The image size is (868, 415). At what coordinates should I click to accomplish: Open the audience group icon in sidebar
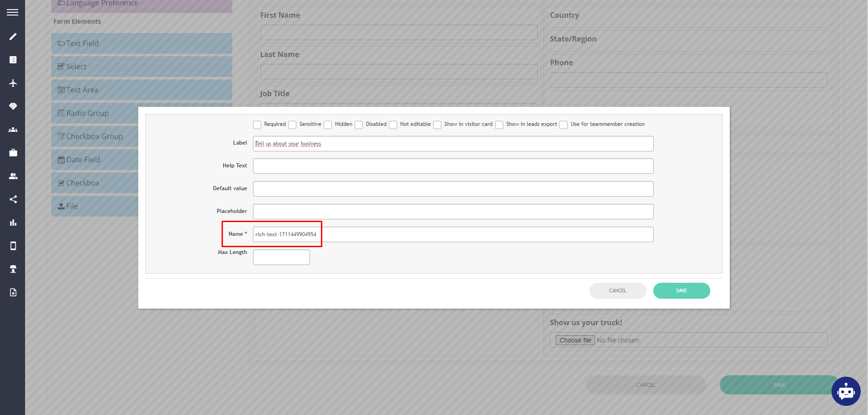tap(13, 130)
